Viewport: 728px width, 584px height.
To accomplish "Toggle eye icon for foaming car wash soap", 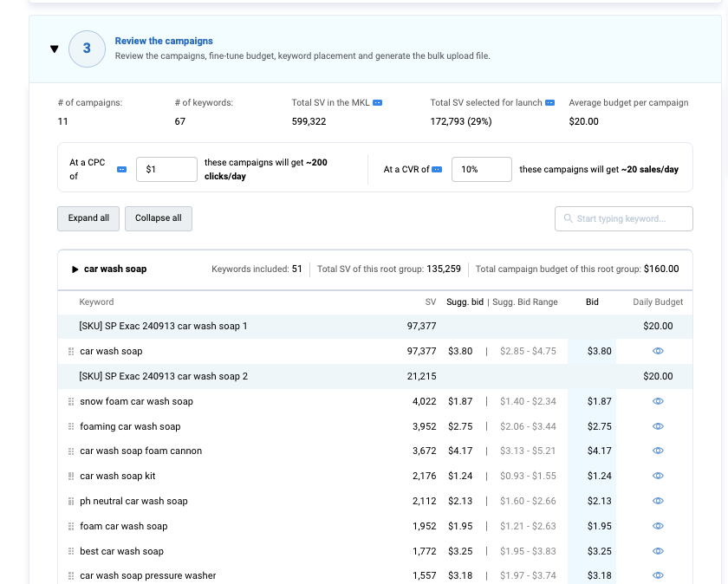I will [658, 426].
